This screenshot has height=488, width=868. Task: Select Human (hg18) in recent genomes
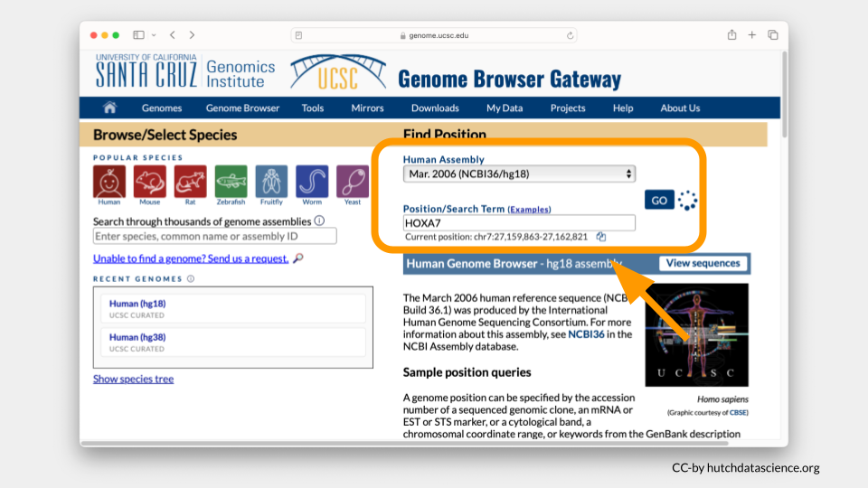click(233, 309)
